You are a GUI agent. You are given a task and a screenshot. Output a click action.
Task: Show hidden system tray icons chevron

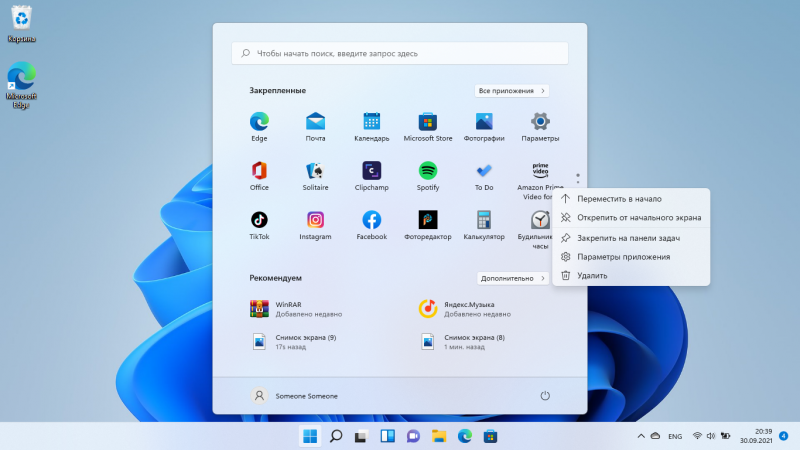coord(640,437)
